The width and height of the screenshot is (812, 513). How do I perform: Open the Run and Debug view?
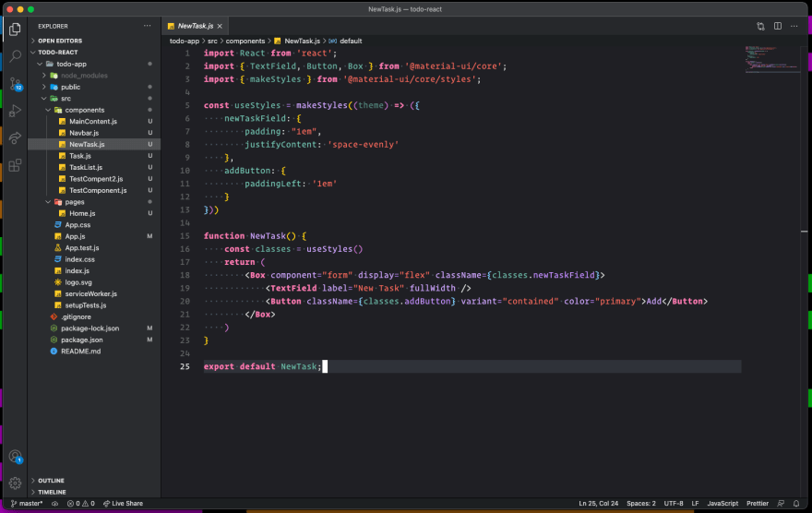pyautogui.click(x=15, y=111)
